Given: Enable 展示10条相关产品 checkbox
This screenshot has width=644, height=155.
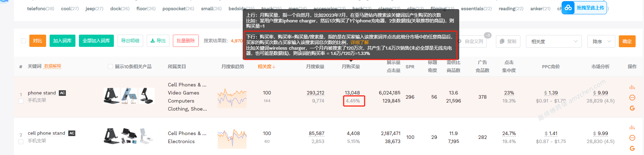Looking at the screenshot, I should (110, 66).
